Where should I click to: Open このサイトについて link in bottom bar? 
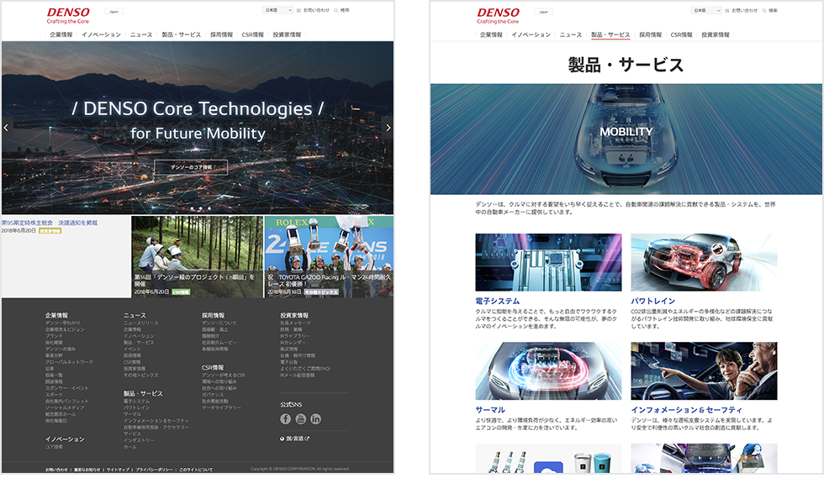coord(196,470)
